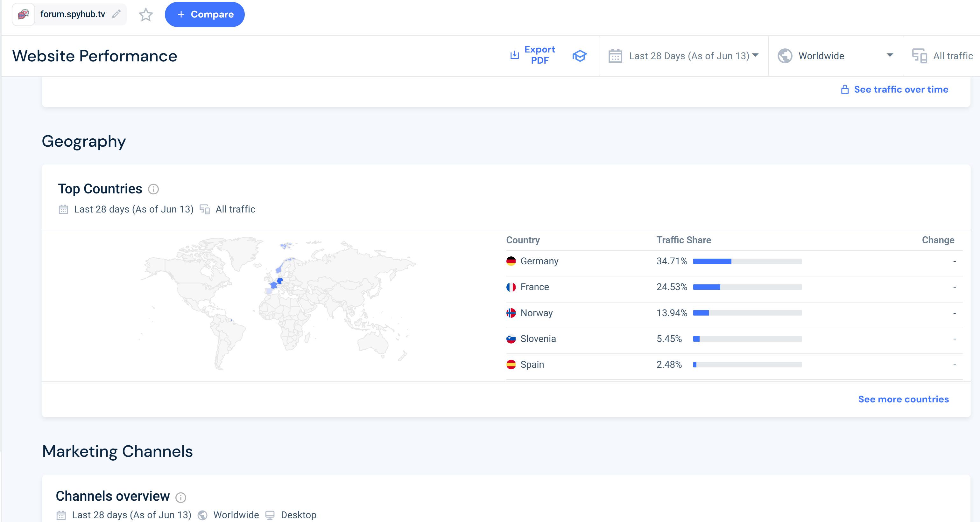This screenshot has width=980, height=522.
Task: Click Export PDF download icon
Action: 514,55
